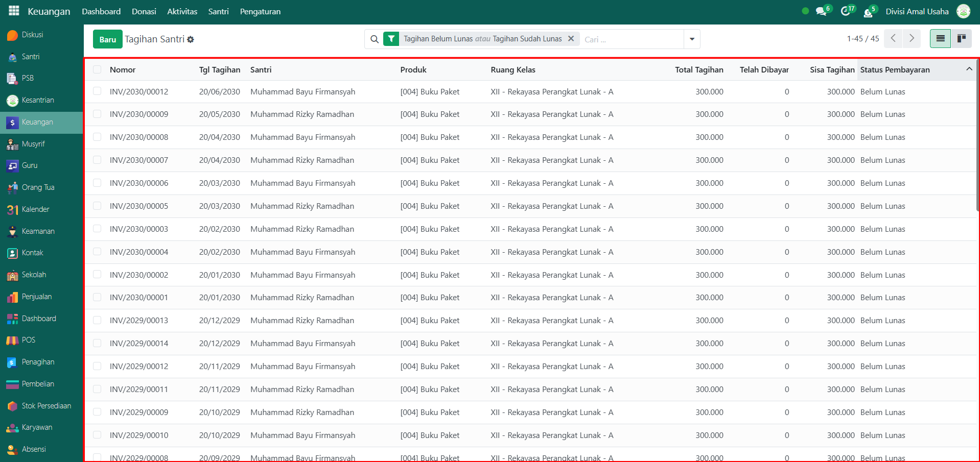
Task: Open the conversations chat icon with badge 6
Action: (x=821, y=11)
